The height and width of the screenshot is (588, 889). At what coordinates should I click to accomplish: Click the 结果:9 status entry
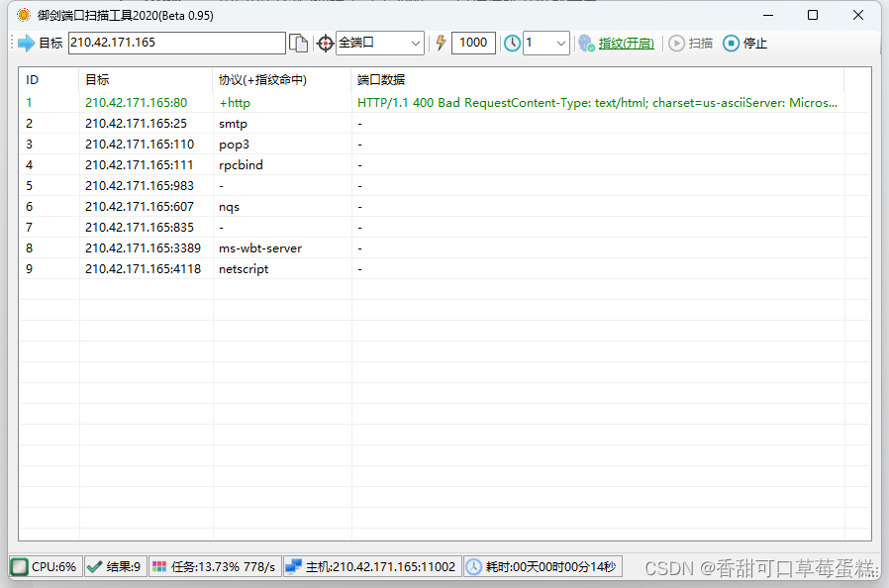[116, 566]
